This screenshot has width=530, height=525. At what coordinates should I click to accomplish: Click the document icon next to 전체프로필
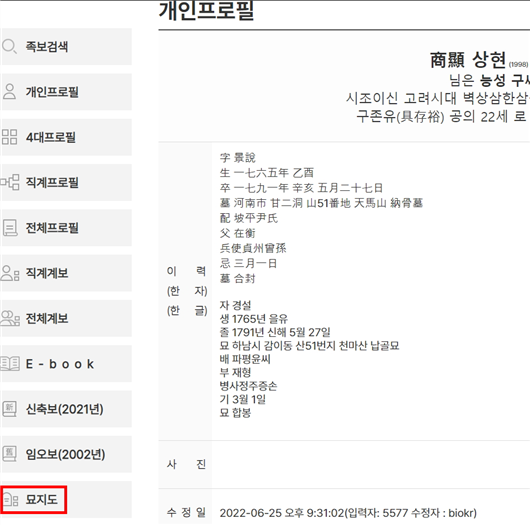click(10, 228)
